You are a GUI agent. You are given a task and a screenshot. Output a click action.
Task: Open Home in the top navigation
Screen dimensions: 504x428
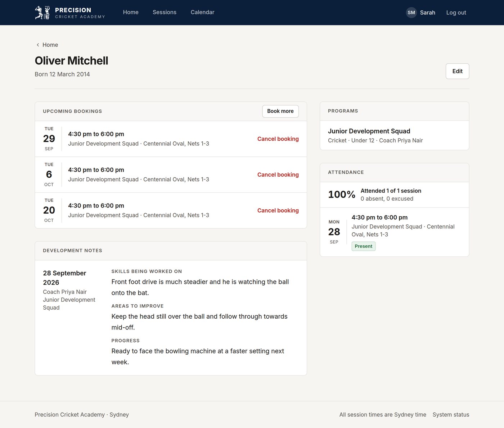coord(131,12)
